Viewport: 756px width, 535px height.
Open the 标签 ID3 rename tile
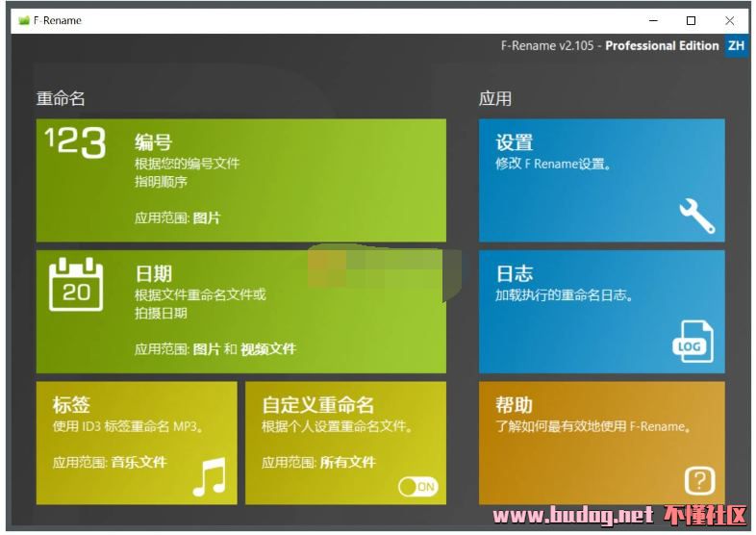click(x=137, y=443)
